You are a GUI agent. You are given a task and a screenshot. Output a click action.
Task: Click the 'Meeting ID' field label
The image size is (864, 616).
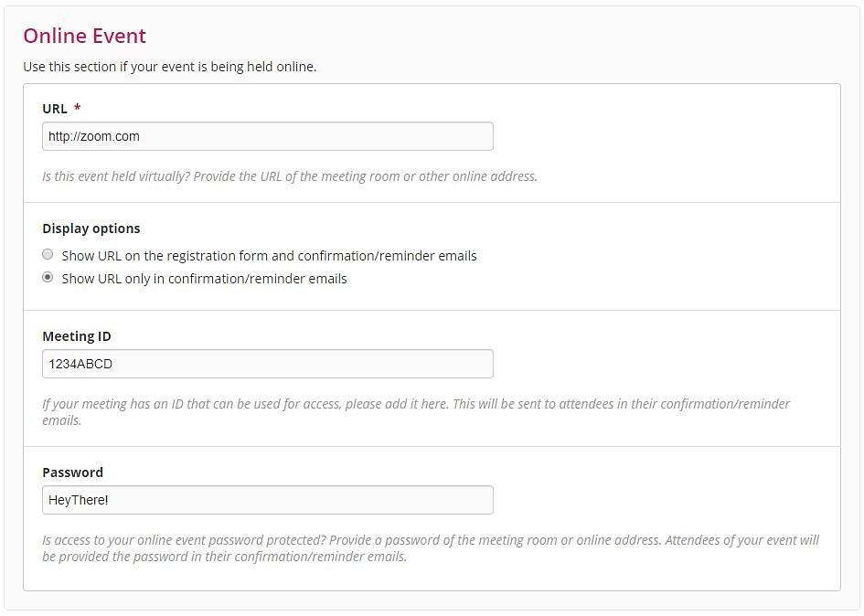pos(77,336)
